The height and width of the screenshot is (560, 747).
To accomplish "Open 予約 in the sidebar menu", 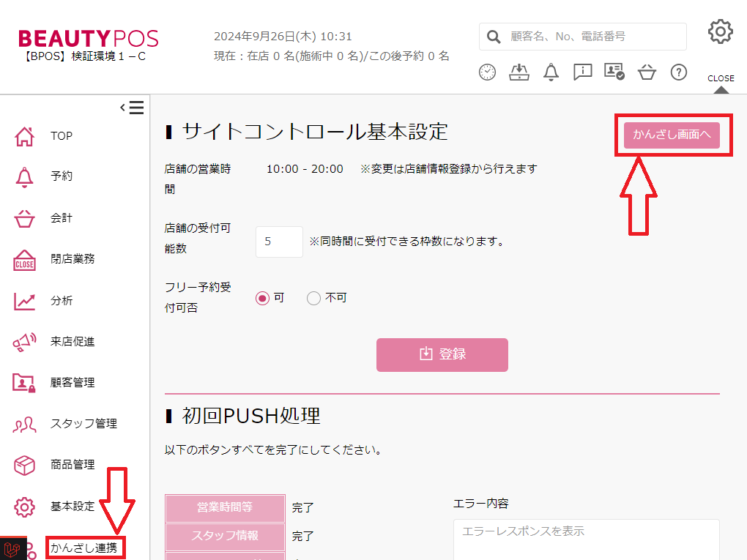I will 62,176.
